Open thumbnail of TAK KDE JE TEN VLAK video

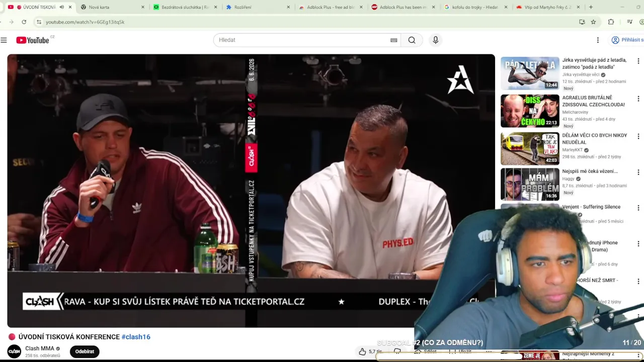click(530, 148)
